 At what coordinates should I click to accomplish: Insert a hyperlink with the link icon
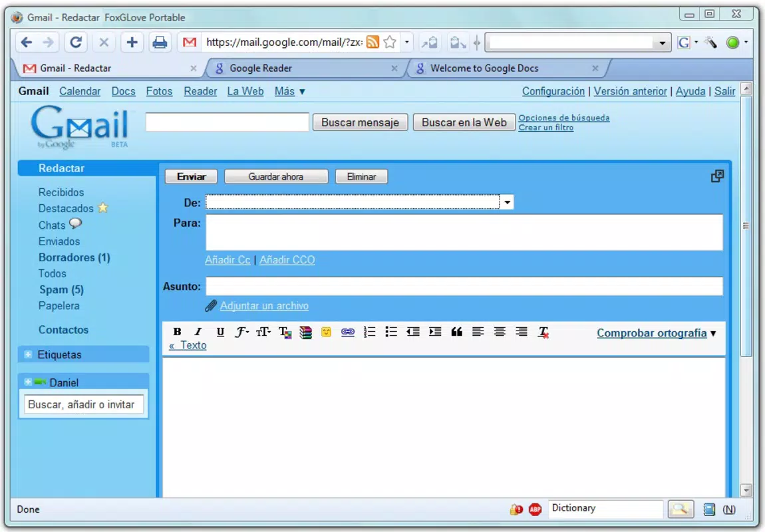(x=347, y=332)
